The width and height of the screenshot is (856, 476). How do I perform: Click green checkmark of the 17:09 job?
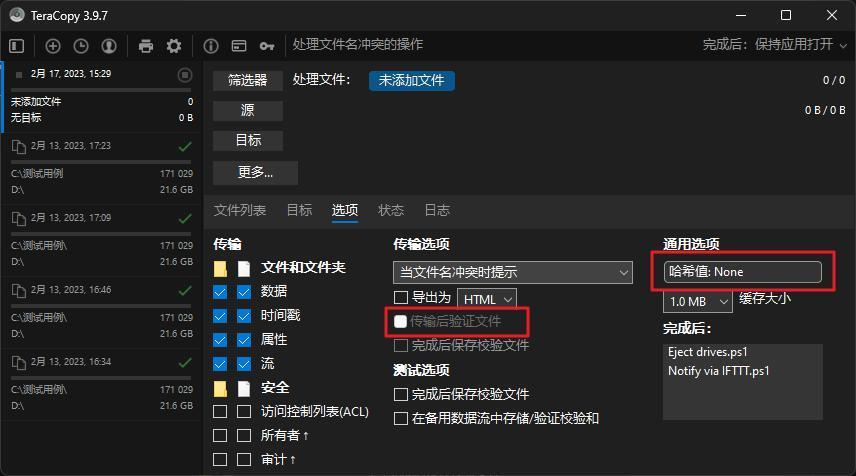[x=185, y=218]
